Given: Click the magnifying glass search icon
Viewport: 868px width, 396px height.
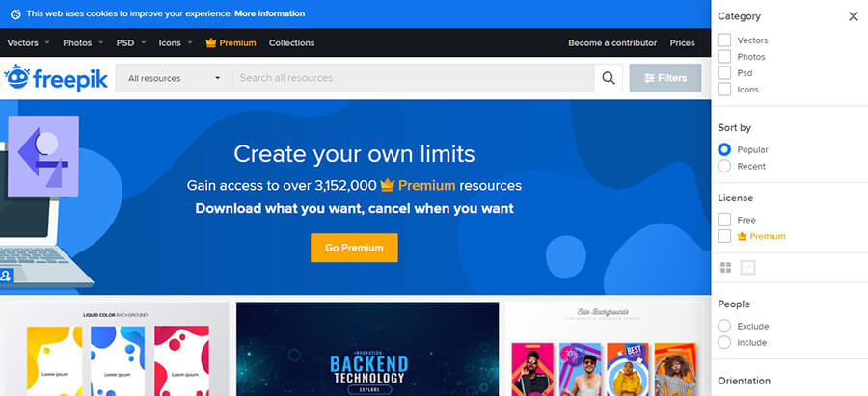Looking at the screenshot, I should 608,78.
